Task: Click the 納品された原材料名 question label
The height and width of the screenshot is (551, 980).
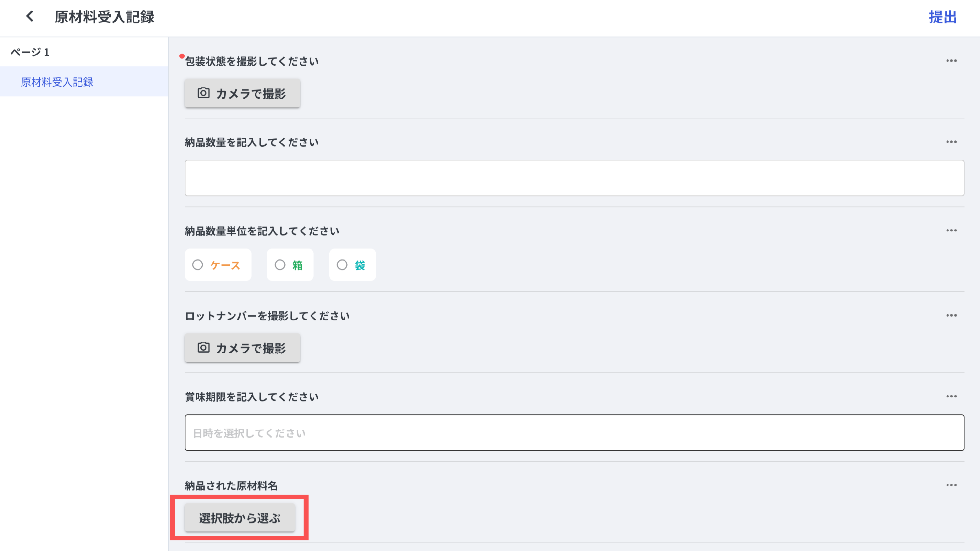Action: 231,486
